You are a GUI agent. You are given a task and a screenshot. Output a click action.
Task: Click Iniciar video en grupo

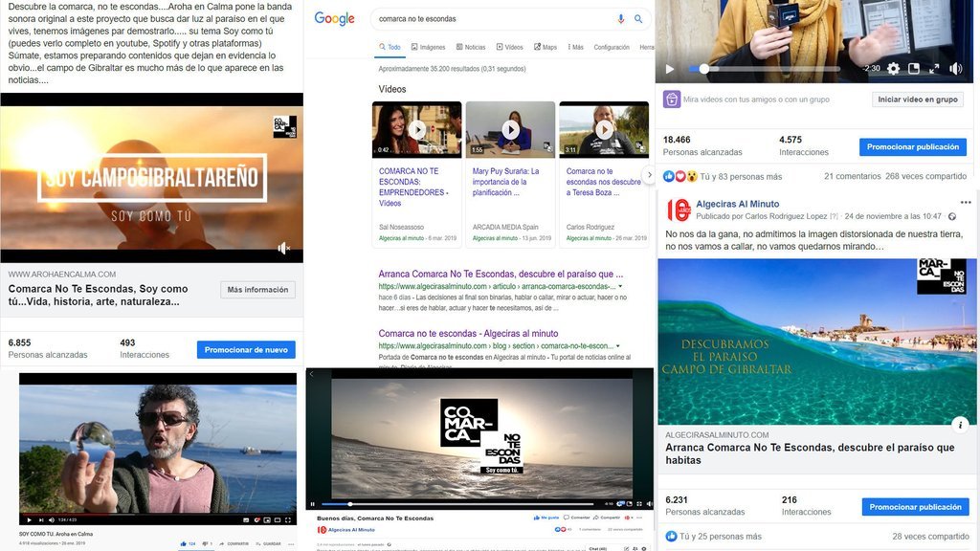pos(918,99)
